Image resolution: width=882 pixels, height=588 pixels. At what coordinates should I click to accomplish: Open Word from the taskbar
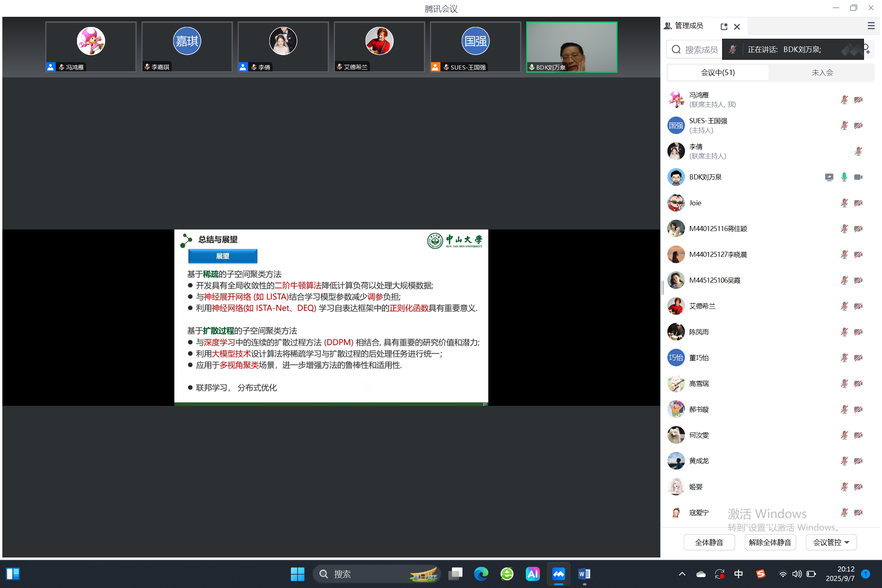(584, 574)
